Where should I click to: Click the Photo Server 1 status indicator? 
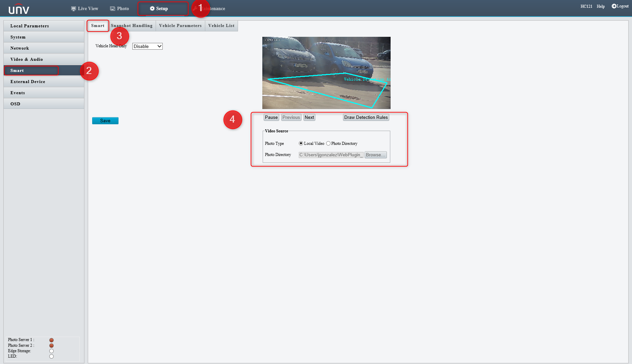pyautogui.click(x=51, y=340)
